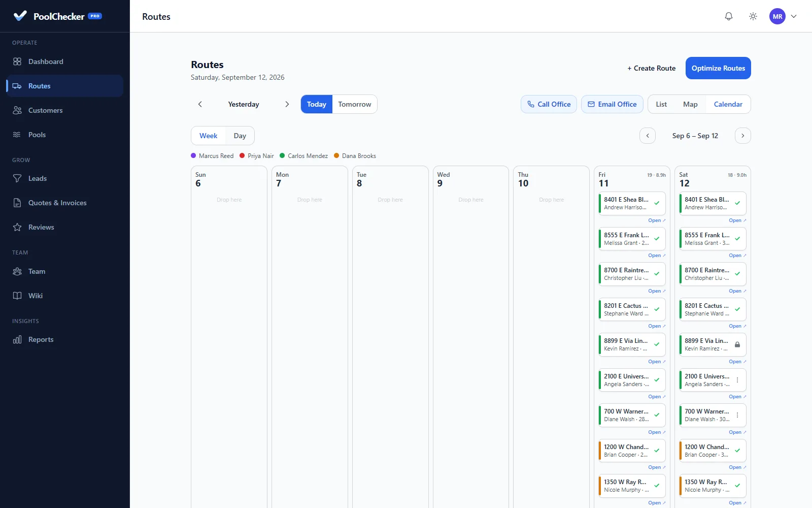Click lock icon on Saturday 8899 E Via Lin stop
This screenshot has height=508, width=812.
tap(737, 344)
